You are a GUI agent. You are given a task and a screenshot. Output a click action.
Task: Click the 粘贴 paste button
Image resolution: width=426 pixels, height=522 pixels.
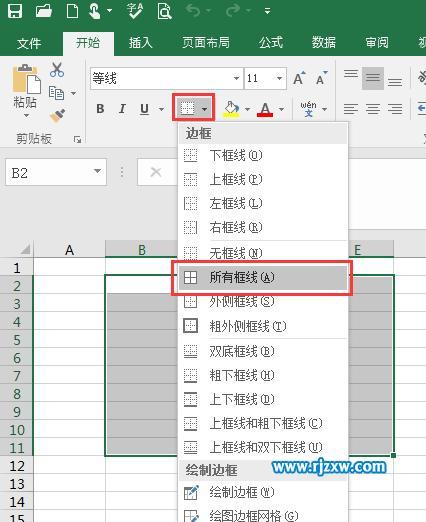coord(26,90)
